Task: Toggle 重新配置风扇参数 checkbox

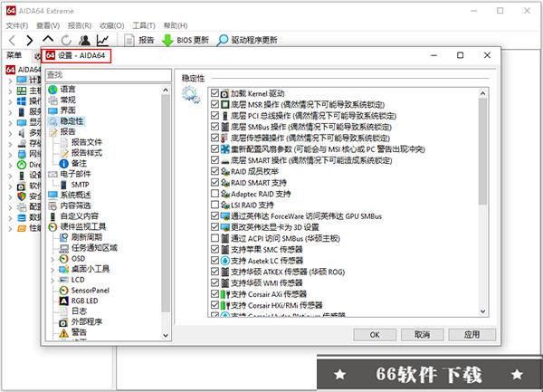Action: tap(214, 148)
